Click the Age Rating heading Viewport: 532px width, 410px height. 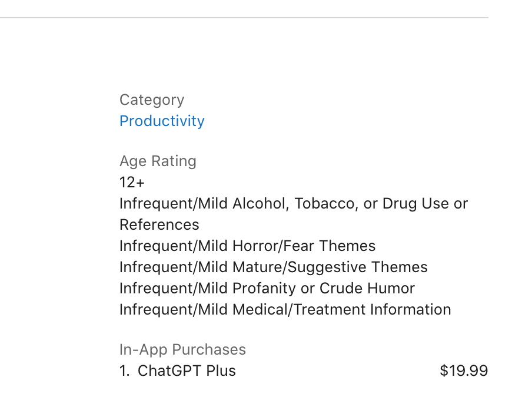coord(158,161)
